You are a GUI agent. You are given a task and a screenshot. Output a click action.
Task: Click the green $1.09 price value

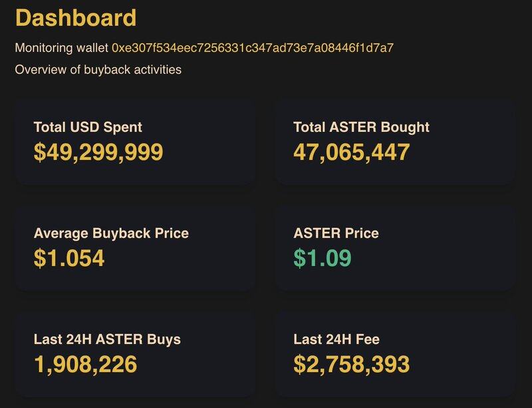tap(322, 258)
